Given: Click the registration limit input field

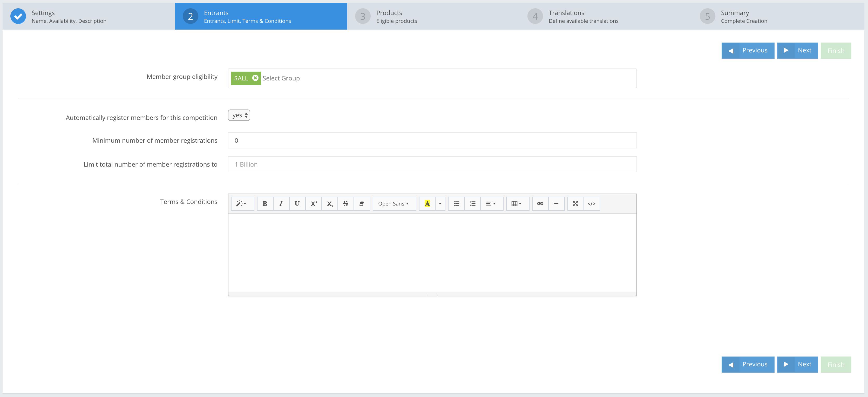Looking at the screenshot, I should coord(432,164).
